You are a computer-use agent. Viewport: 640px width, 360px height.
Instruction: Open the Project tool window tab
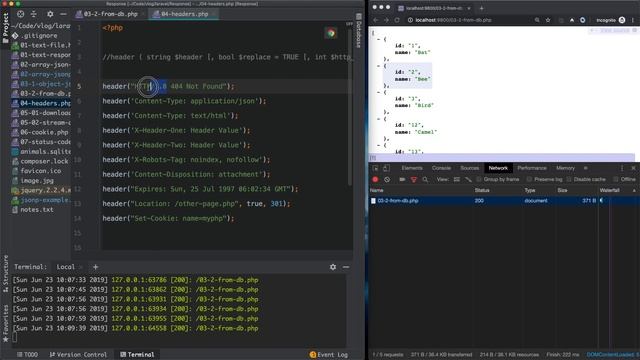tap(5, 29)
